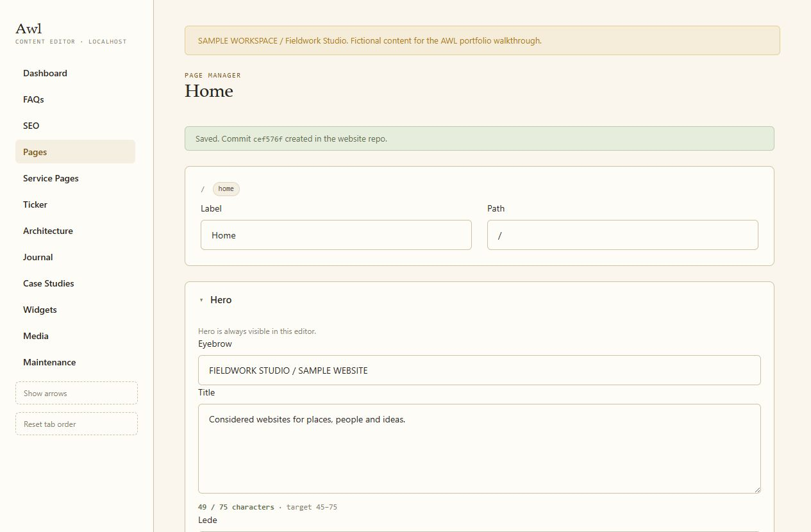Focus the Path input field
Viewport: 811px width, 532px height.
[623, 235]
